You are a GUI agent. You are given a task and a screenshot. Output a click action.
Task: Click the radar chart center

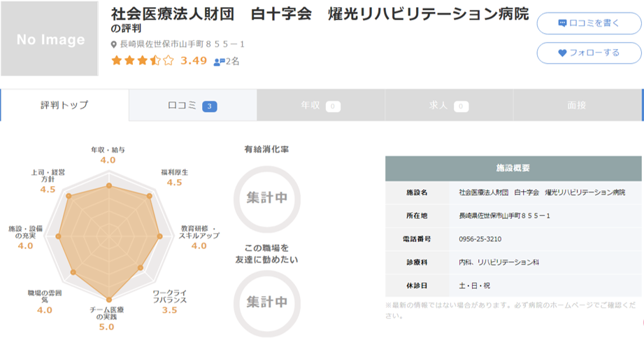(x=109, y=237)
